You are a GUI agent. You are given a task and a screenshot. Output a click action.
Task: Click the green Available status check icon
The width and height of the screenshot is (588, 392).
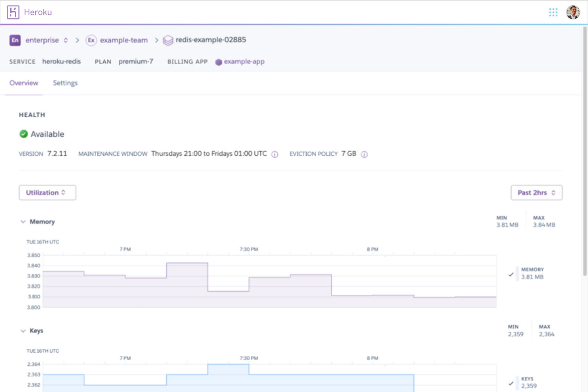[24, 134]
